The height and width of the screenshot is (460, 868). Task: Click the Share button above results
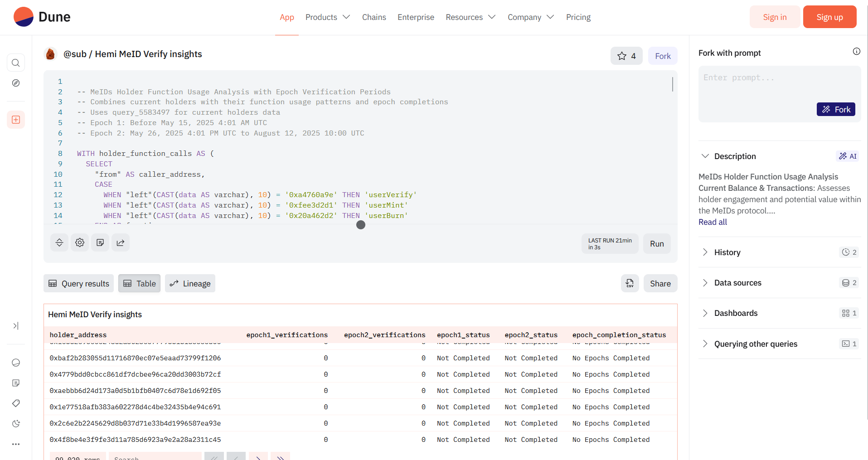click(660, 283)
